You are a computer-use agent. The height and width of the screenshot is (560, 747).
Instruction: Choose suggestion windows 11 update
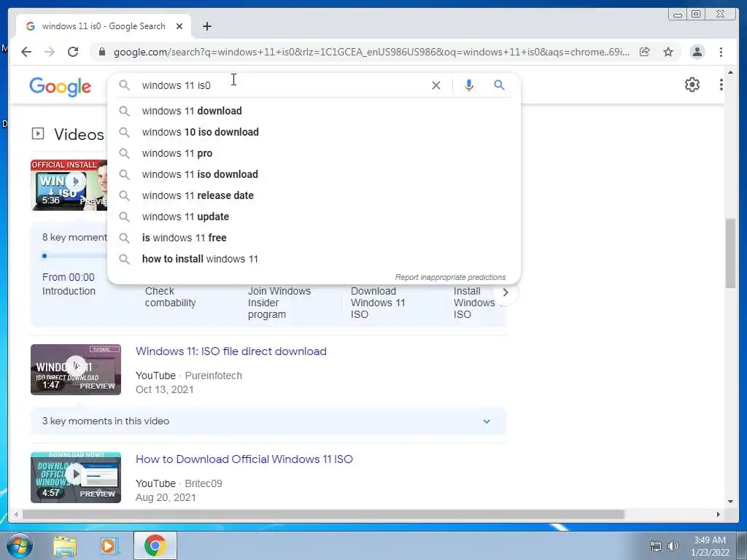point(314,217)
